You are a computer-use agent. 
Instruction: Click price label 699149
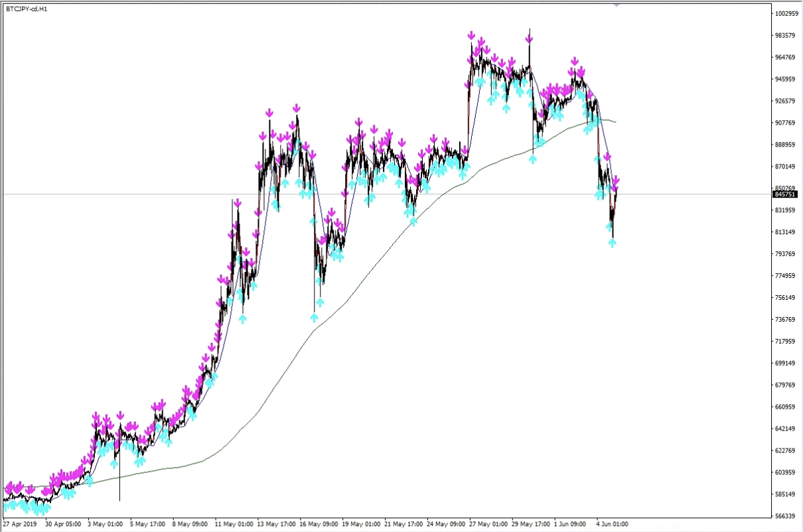coord(786,364)
